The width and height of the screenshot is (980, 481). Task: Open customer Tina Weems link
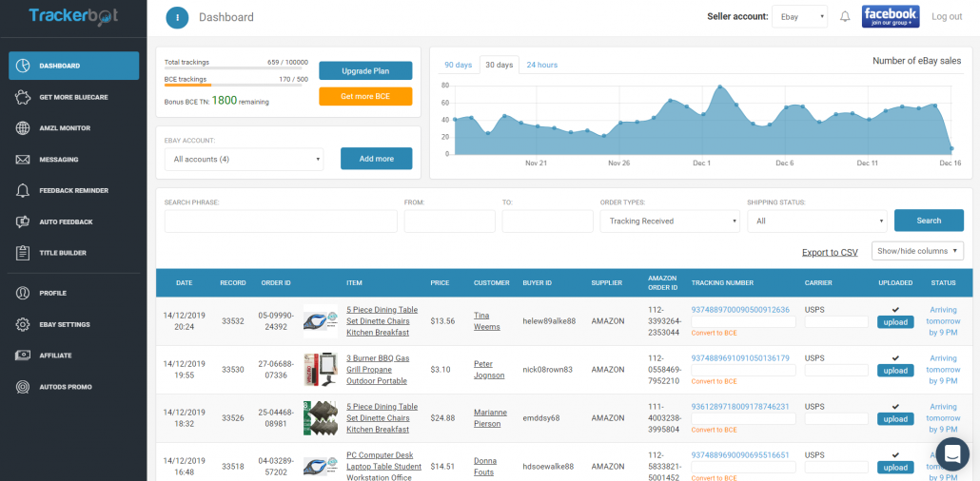486,321
